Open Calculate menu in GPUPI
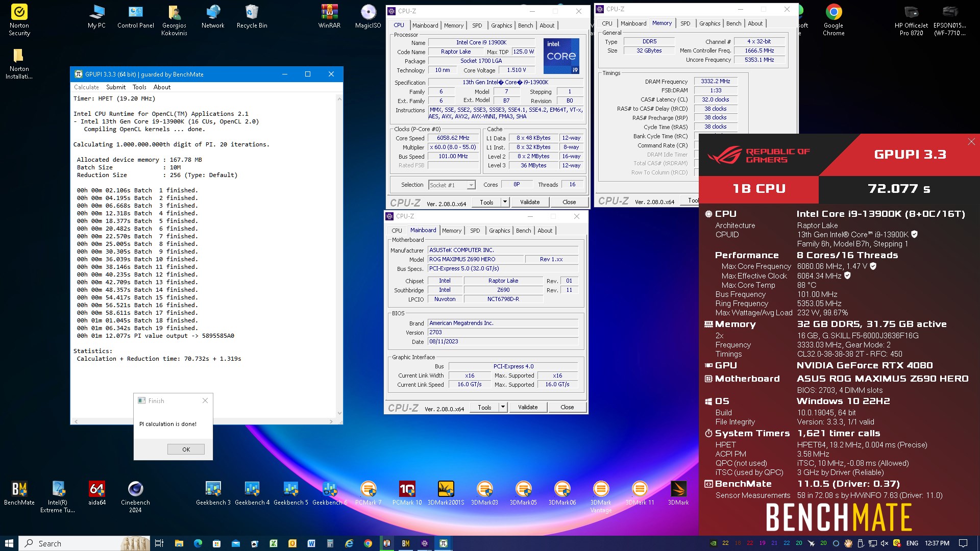Screen dimensions: 980x551 click(x=86, y=87)
